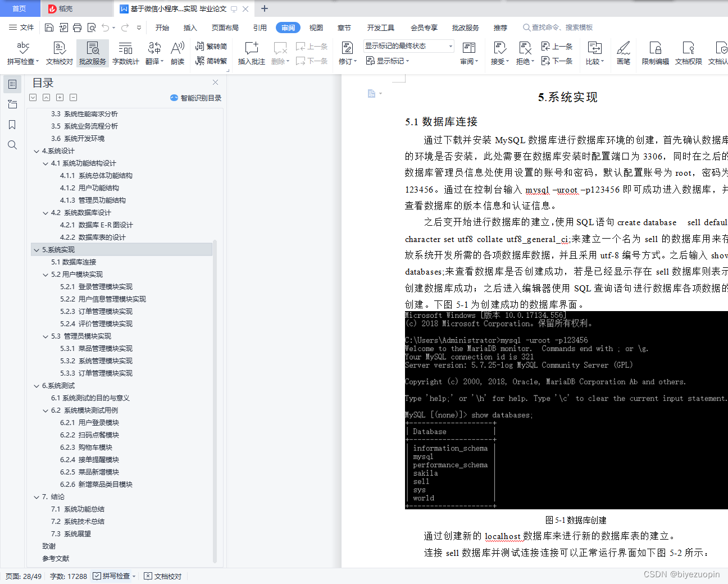This screenshot has width=728, height=584.
Task: Collapse the 6.系统测试 outline node
Action: pyautogui.click(x=37, y=386)
